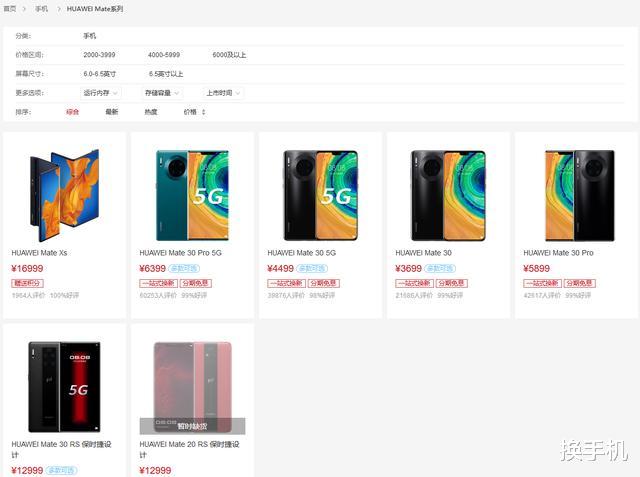This screenshot has width=640, height=477.
Task: Open black HUAWEI Mate 30 product image
Action: (448, 195)
